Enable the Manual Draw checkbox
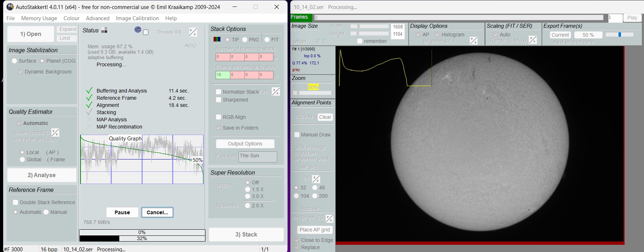 (297, 135)
